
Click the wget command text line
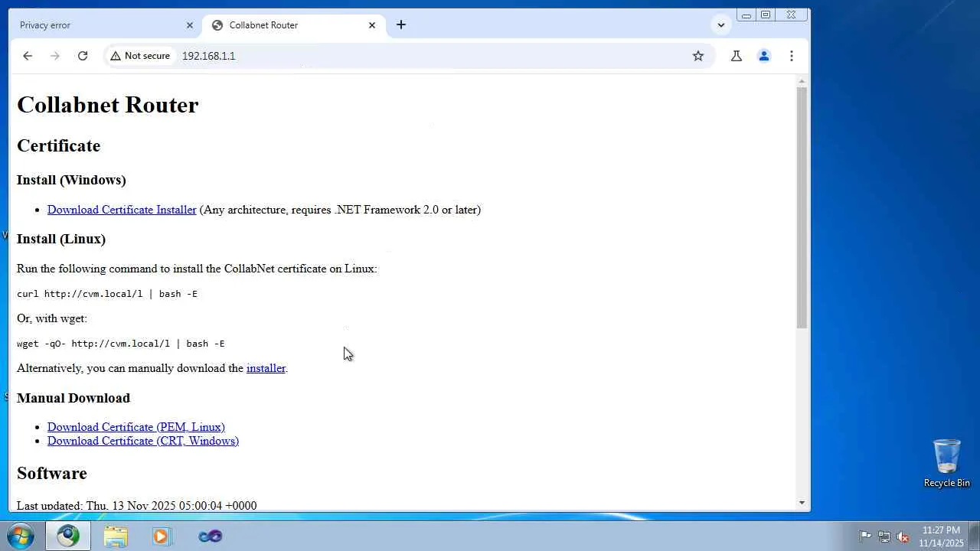(121, 344)
